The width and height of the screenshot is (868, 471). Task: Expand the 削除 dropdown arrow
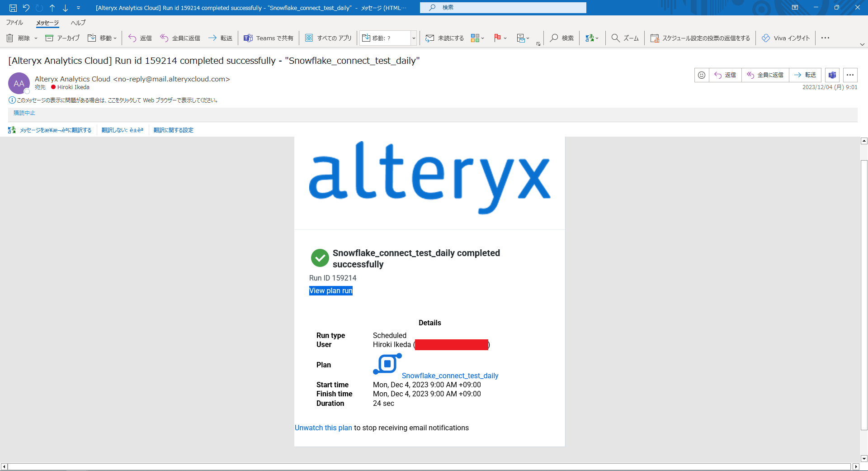[x=36, y=38]
